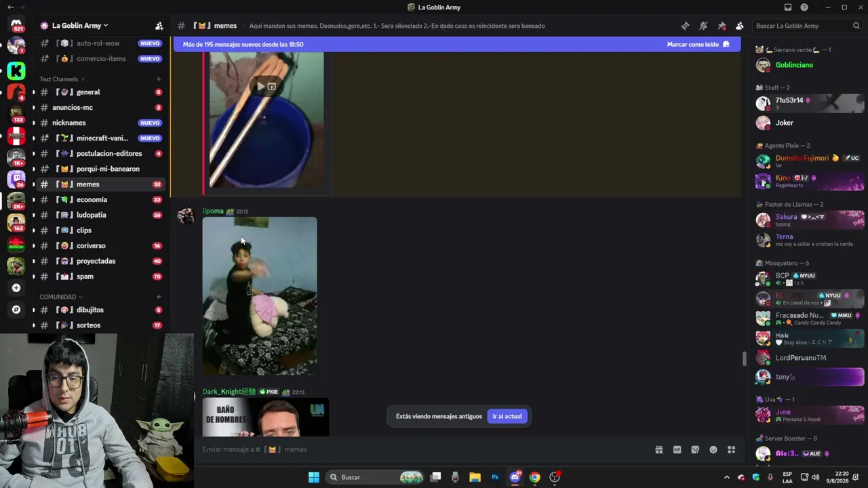
Task: Open the proyectadas channel
Action: point(100,261)
